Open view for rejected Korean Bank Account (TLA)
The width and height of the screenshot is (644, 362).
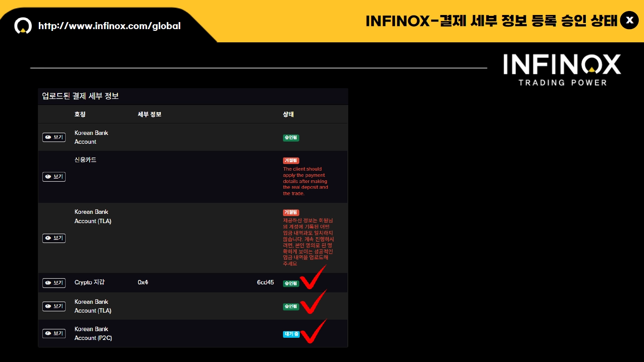coord(54,238)
